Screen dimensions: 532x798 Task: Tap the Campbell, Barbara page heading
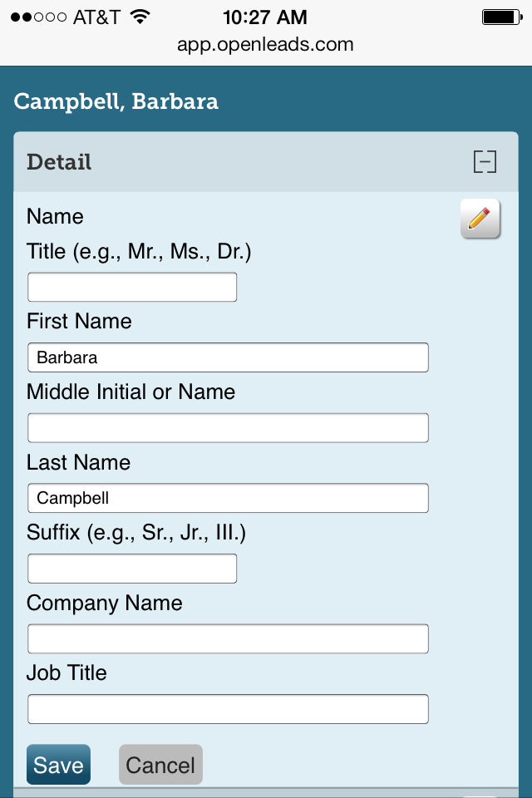click(x=116, y=101)
